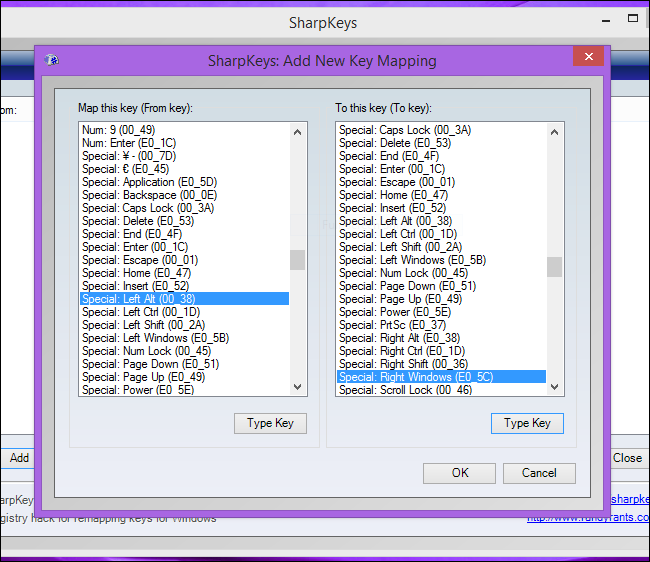
Task: Minimize the SharpKeys main window
Action: [606, 20]
